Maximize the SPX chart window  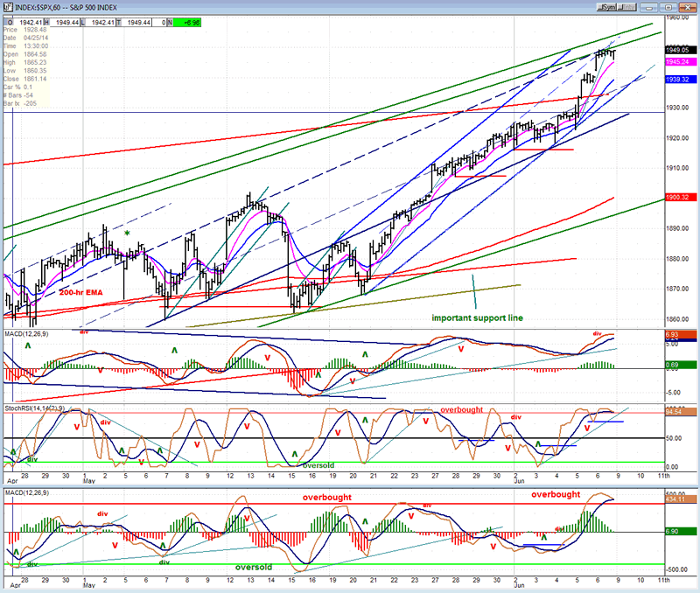coord(668,7)
